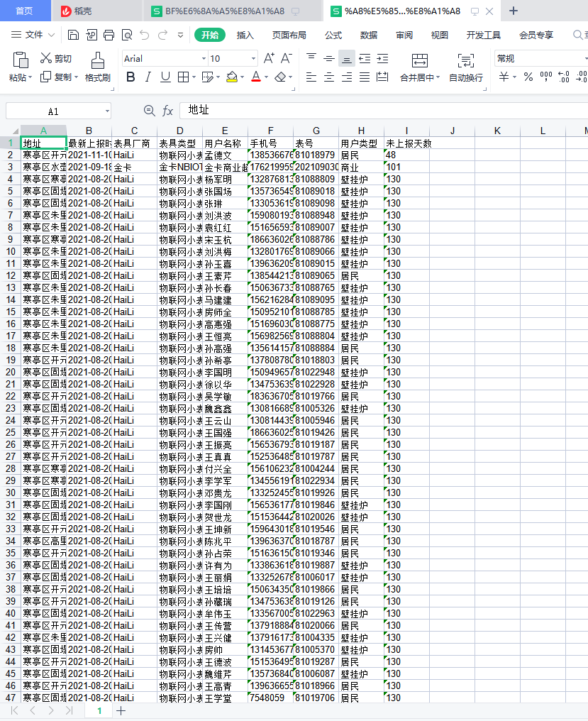The height and width of the screenshot is (721, 588).
Task: Increase indent icon
Action: pyautogui.click(x=382, y=58)
